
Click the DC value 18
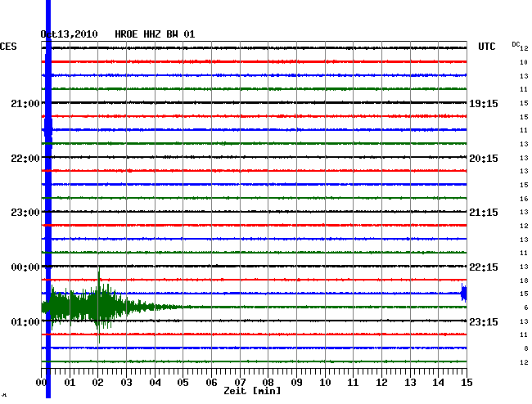pos(524,281)
